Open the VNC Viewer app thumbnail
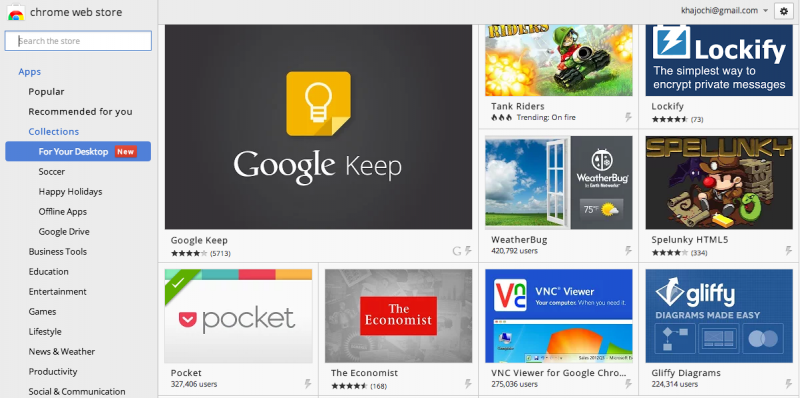The height and width of the screenshot is (398, 800). pyautogui.click(x=559, y=316)
